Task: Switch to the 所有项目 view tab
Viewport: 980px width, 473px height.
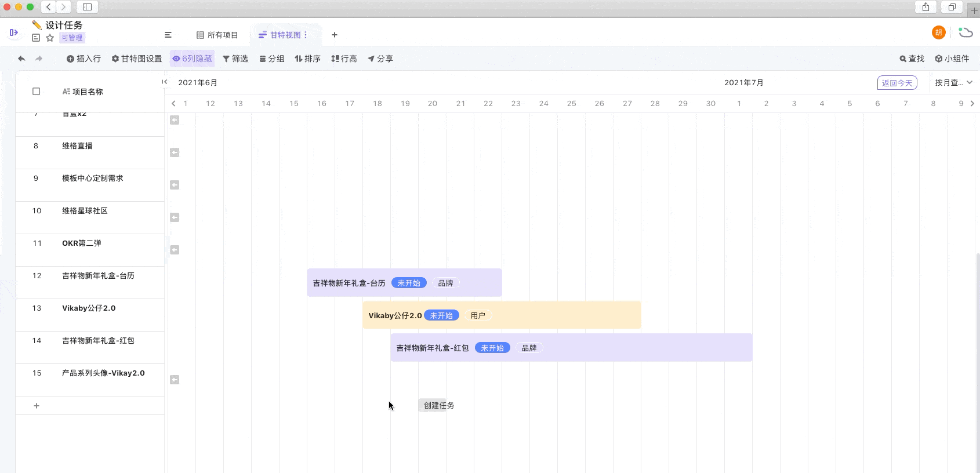Action: (x=217, y=35)
